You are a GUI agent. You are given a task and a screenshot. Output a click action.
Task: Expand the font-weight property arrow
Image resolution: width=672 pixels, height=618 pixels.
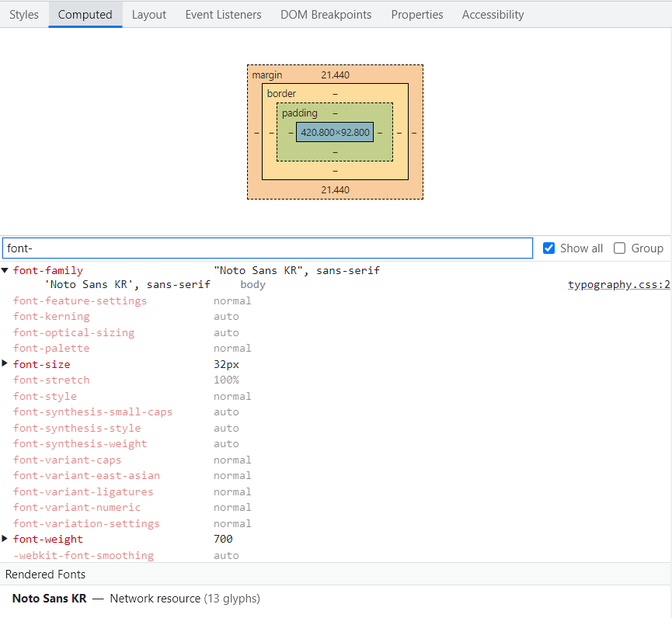(5, 539)
